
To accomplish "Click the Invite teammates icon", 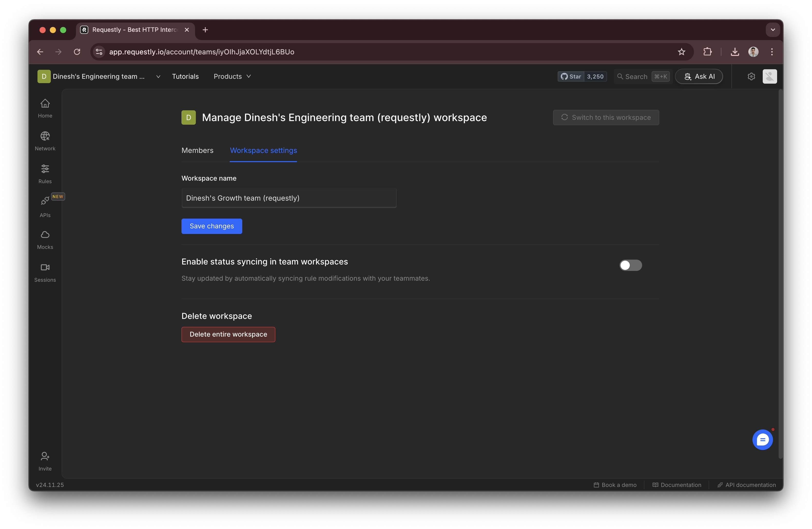I will 45,461.
